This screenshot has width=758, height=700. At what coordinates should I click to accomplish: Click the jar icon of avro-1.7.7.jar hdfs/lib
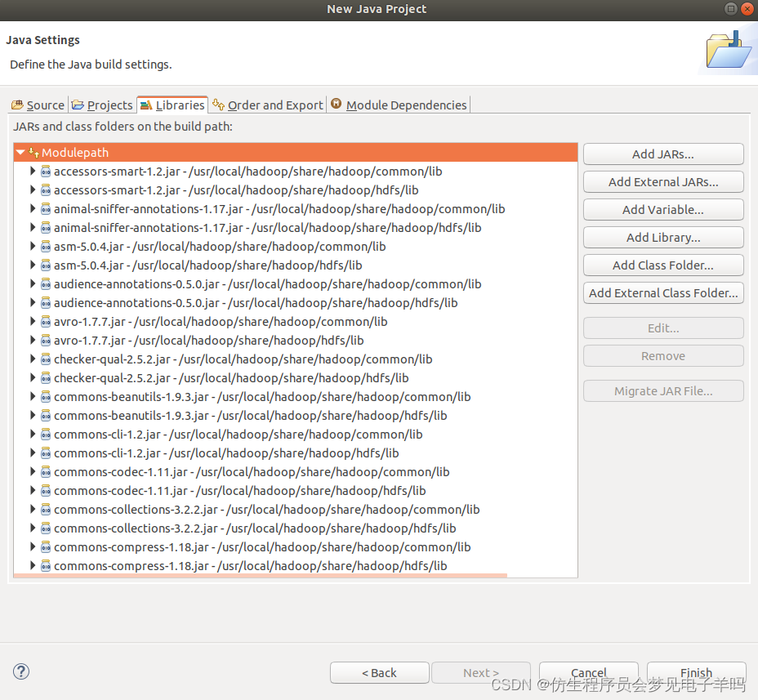pos(46,341)
